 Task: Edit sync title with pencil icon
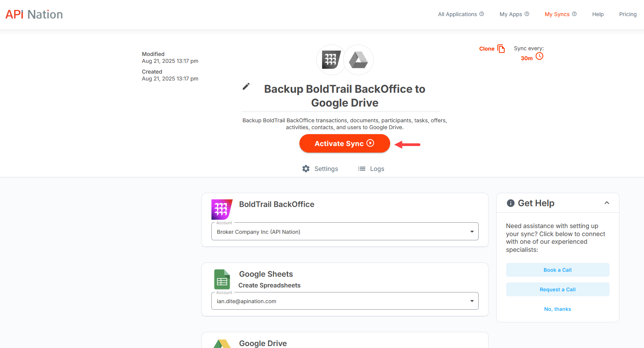[x=246, y=86]
